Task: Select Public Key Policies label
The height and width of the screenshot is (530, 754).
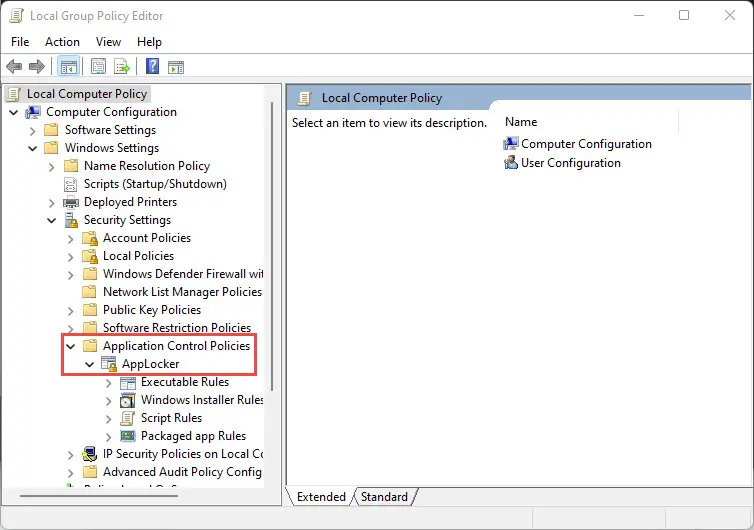Action: (152, 310)
